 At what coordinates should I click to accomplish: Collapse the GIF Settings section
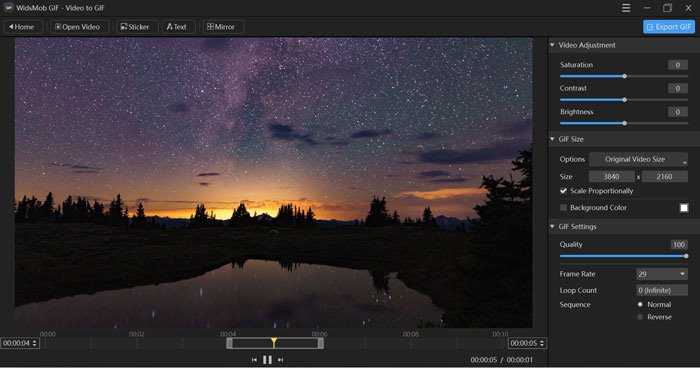[x=552, y=227]
